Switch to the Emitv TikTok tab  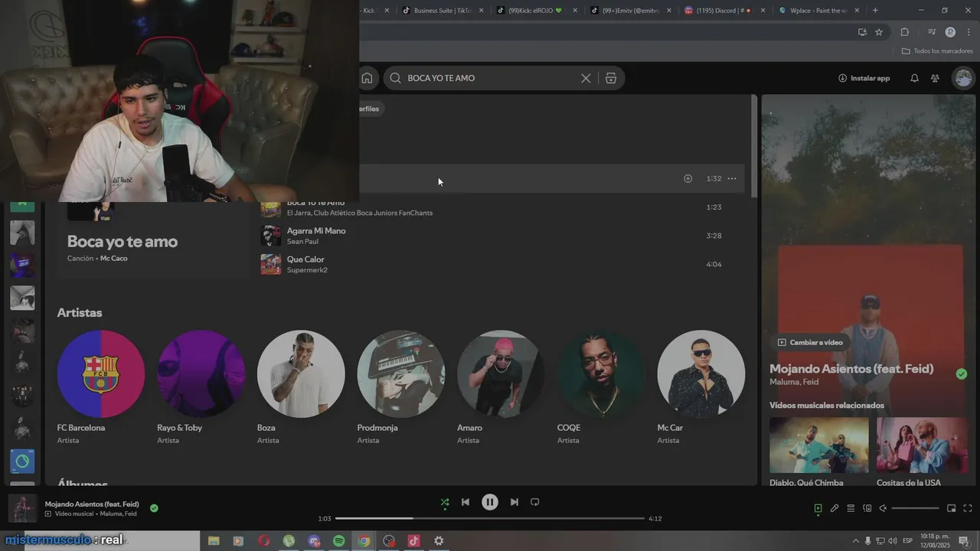coord(631,11)
